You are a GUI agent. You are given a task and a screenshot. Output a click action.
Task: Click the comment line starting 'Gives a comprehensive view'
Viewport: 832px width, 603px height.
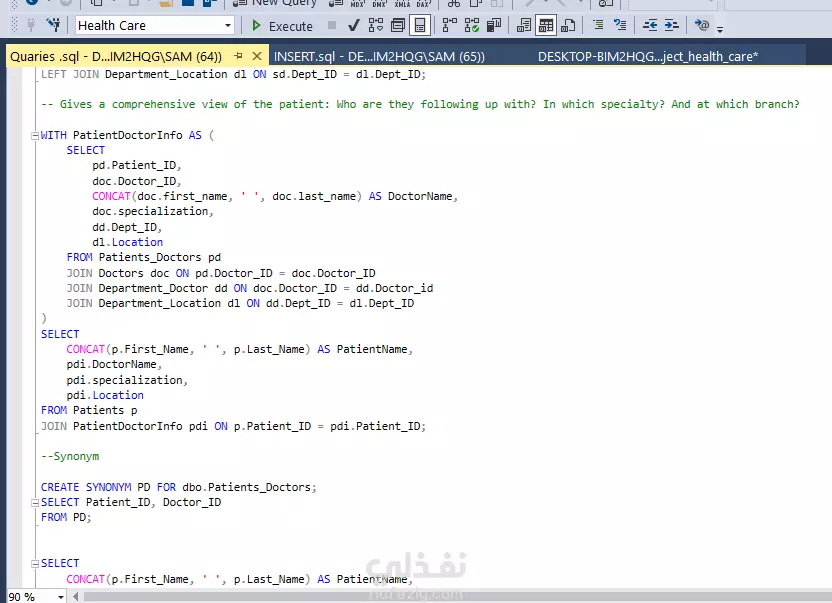tap(420, 105)
